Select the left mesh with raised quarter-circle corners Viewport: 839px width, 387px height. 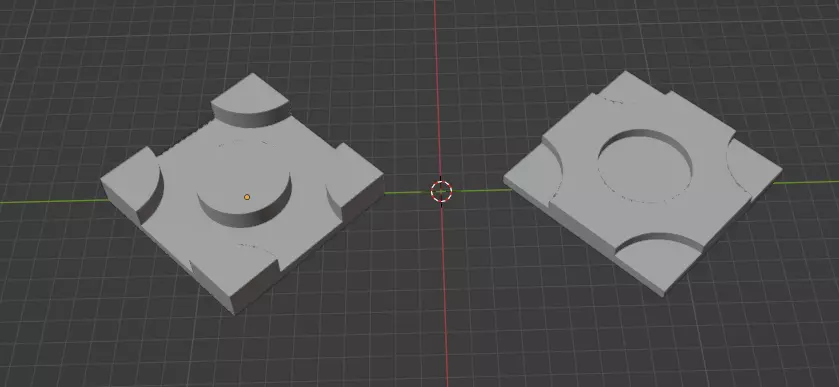coord(242,194)
